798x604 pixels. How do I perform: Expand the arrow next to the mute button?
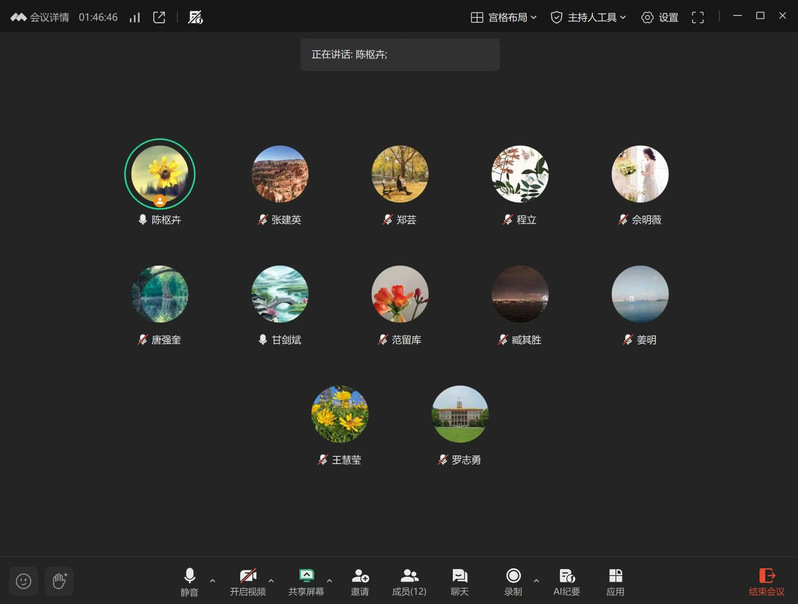coord(212,580)
